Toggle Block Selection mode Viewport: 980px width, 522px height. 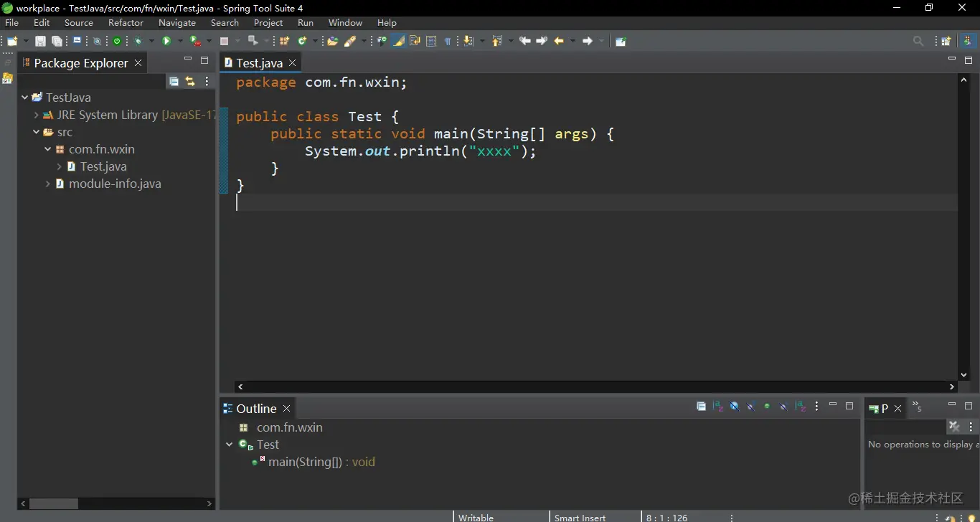(x=431, y=42)
